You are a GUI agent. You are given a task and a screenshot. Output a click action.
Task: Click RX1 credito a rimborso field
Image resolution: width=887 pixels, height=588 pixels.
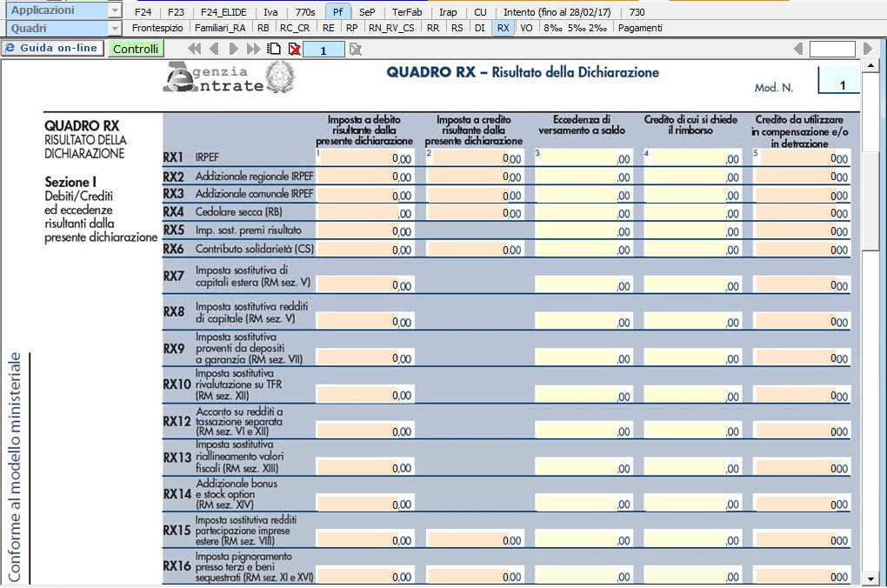pyautogui.click(x=692, y=158)
